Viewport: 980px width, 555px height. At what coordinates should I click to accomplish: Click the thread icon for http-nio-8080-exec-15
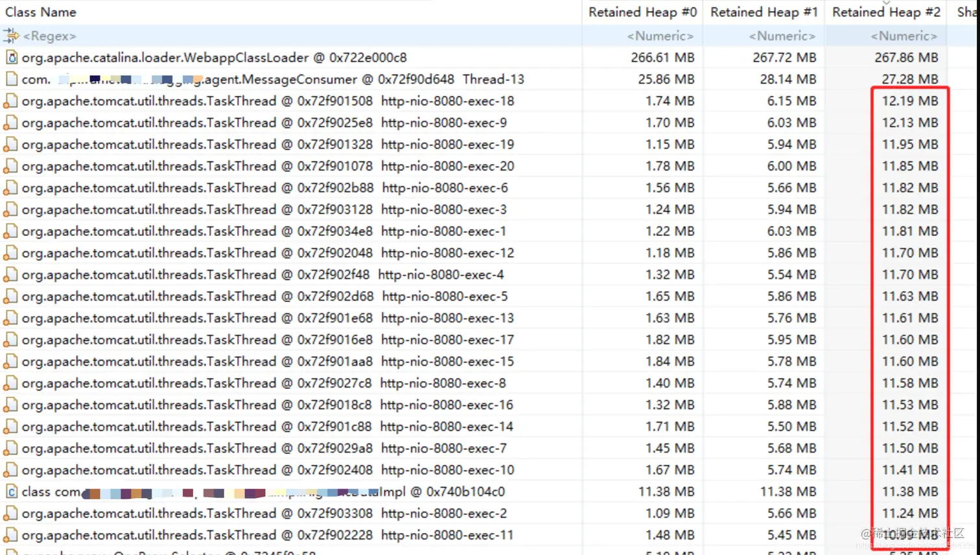[x=10, y=362]
